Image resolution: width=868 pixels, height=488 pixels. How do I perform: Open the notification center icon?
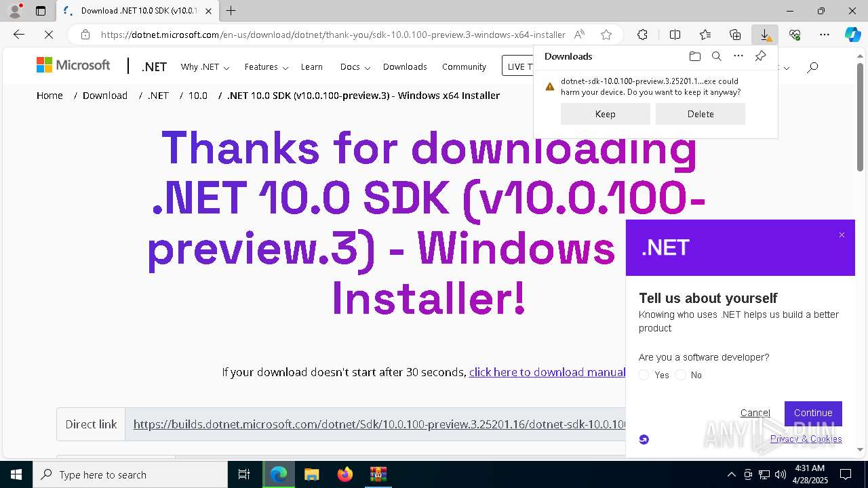(x=846, y=474)
